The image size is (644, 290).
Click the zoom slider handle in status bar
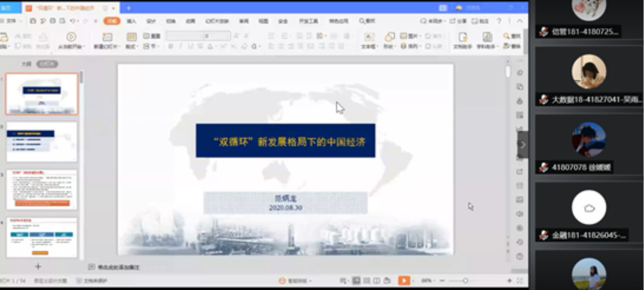[465, 281]
